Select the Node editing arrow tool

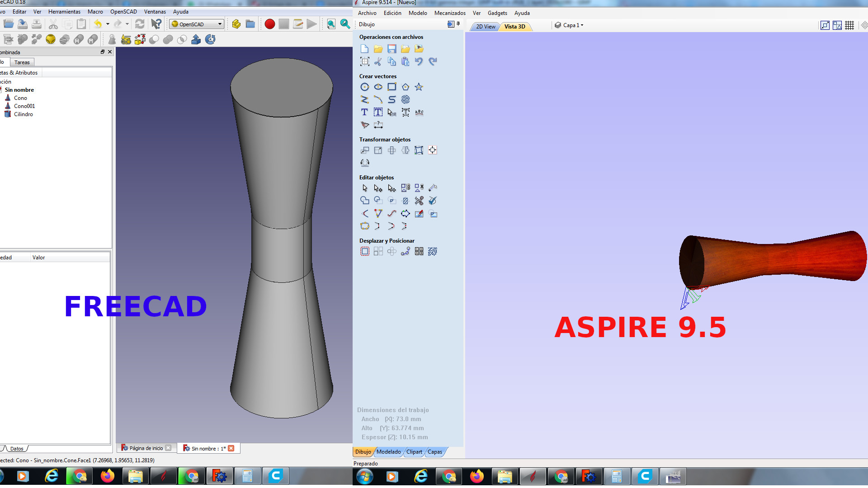tap(378, 188)
